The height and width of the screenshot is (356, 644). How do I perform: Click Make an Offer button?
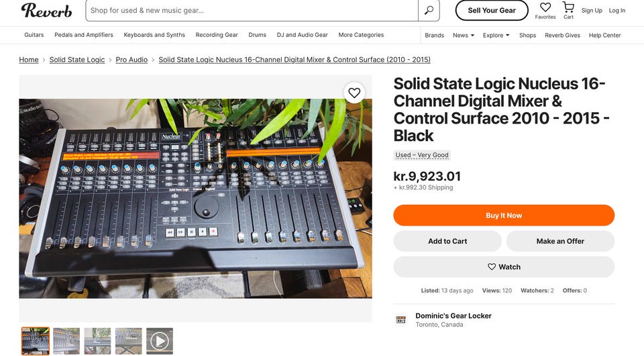[x=559, y=241]
